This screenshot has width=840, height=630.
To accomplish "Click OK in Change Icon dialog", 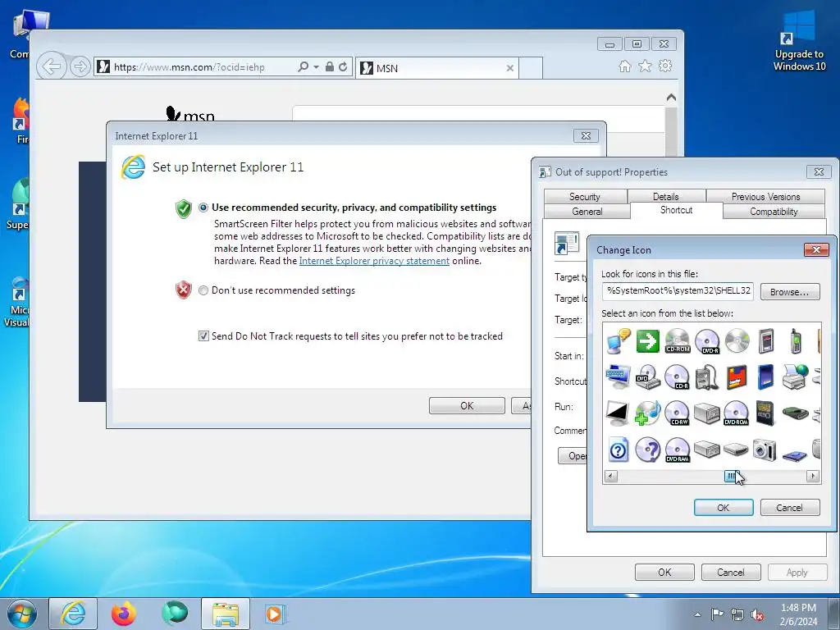I will [724, 507].
